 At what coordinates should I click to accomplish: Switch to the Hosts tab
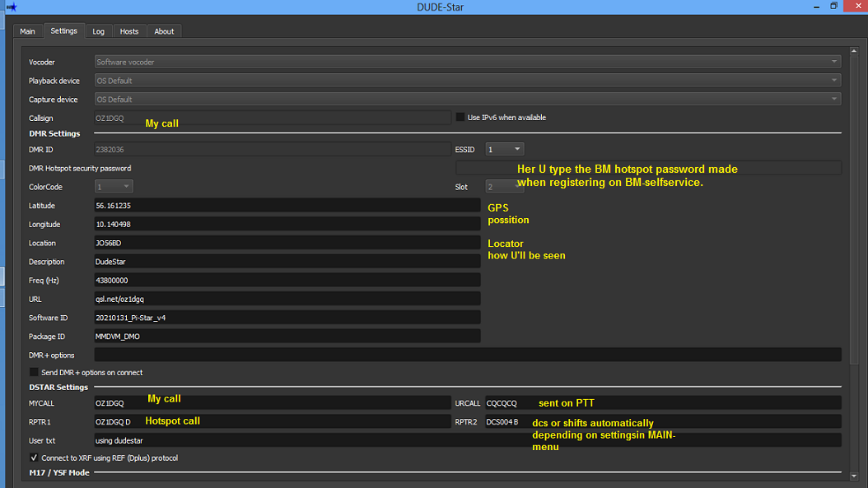pyautogui.click(x=129, y=31)
